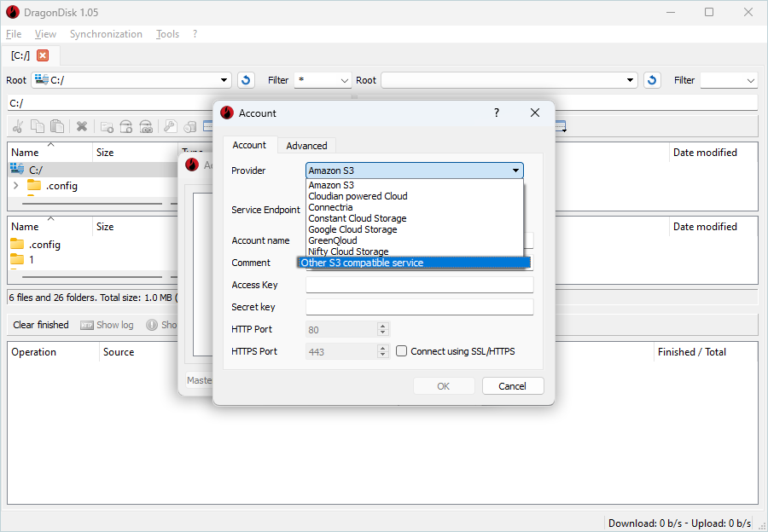768x532 pixels.
Task: Select Connectria provider option
Action: coord(415,207)
